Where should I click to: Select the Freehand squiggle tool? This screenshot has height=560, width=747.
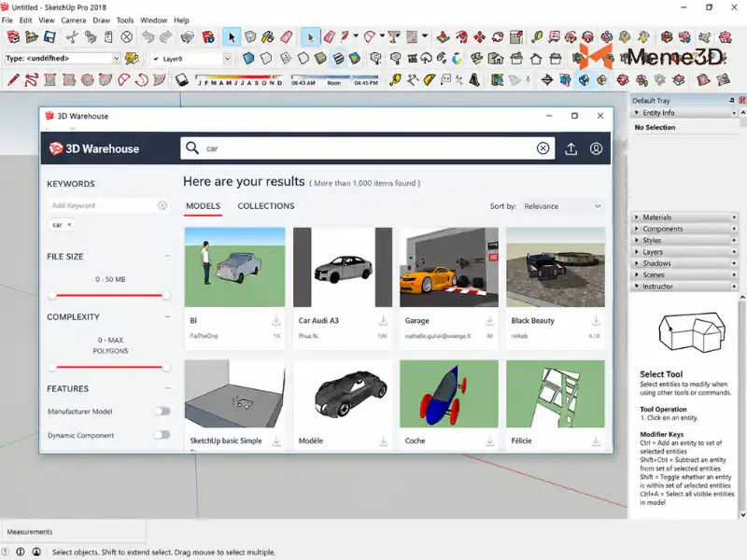[32, 79]
